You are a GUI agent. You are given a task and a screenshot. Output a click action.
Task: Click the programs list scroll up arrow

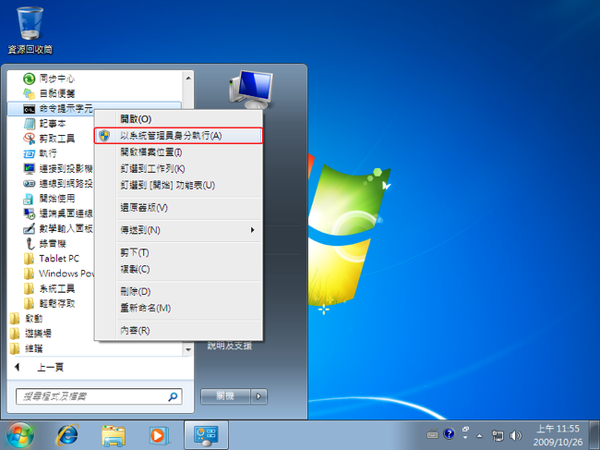[x=188, y=78]
